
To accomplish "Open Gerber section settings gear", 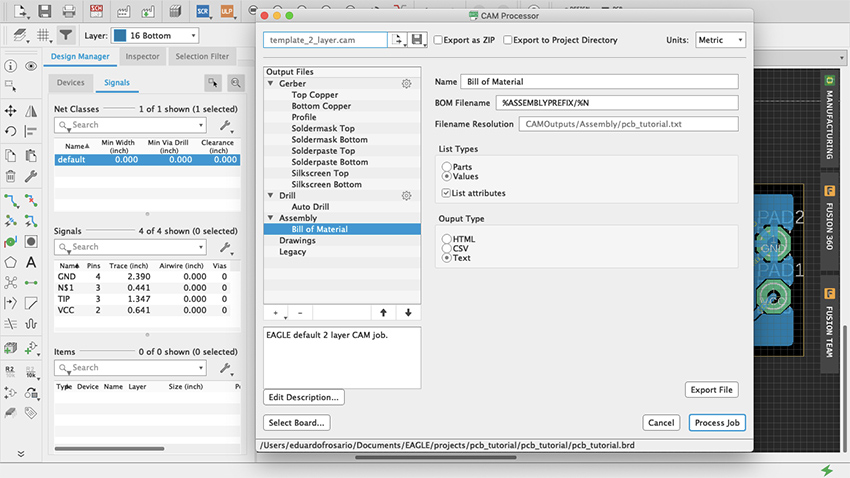I will coord(406,83).
